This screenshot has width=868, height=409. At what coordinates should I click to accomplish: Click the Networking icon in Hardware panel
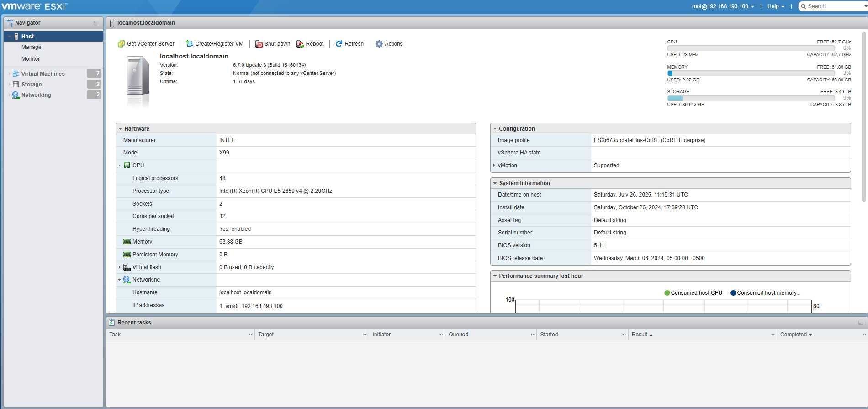coord(127,280)
